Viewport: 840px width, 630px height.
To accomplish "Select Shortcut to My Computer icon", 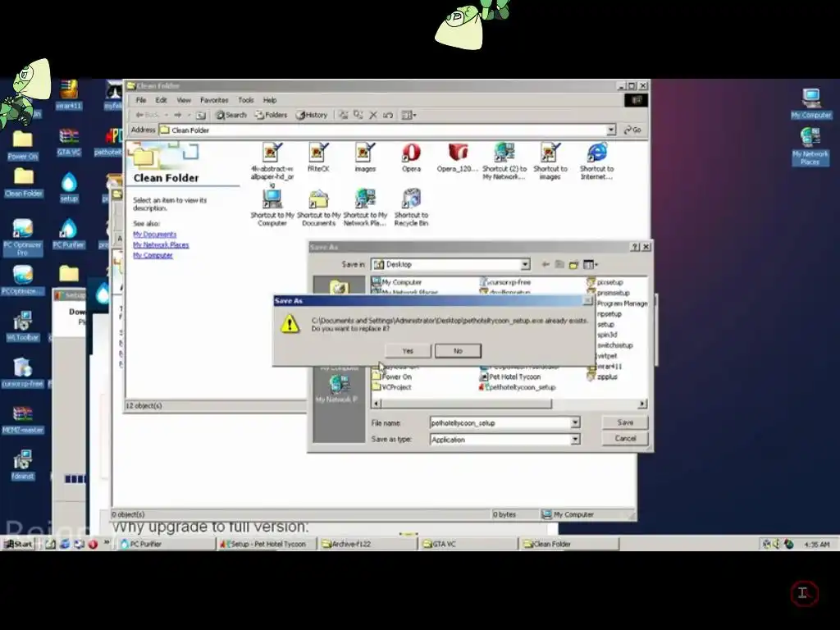I will coord(272,208).
